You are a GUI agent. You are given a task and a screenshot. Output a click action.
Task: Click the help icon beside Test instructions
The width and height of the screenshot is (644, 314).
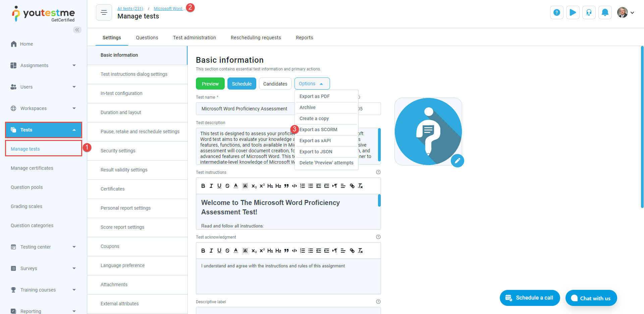coord(378,172)
